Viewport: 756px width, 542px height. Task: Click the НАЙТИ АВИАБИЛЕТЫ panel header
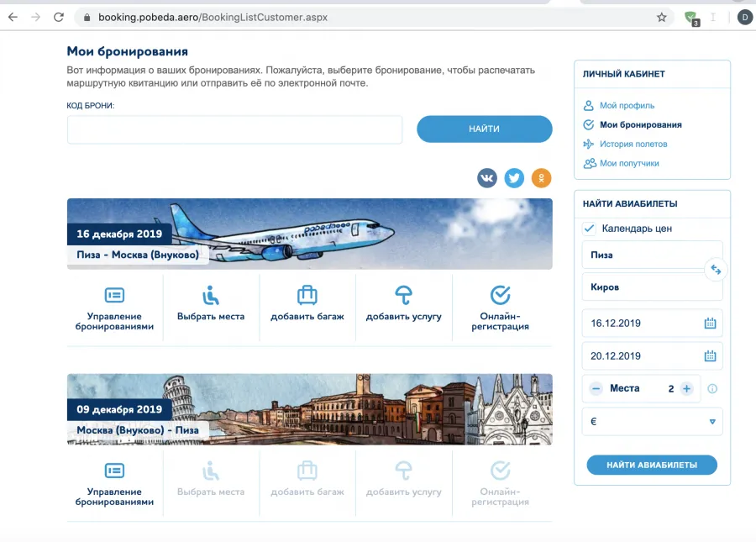[630, 203]
